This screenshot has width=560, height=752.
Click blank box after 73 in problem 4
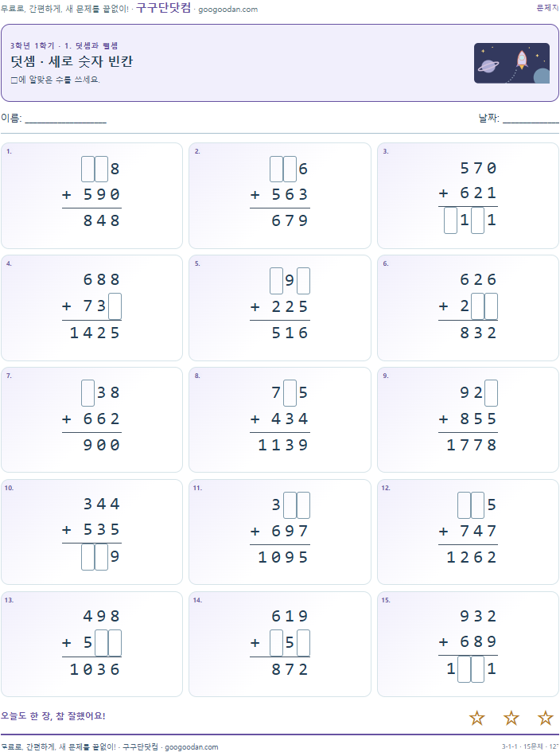(115, 306)
